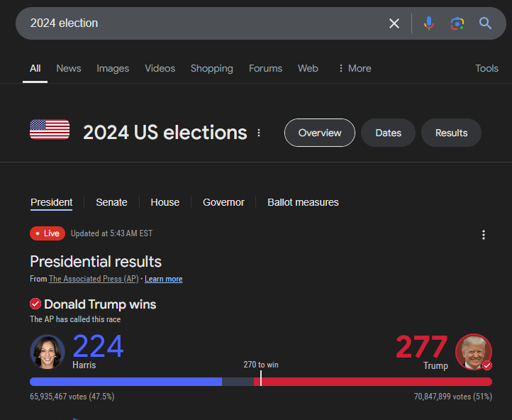Click the '65,935,467 votes (47.5%)' text
The width and height of the screenshot is (512, 420).
[72, 397]
